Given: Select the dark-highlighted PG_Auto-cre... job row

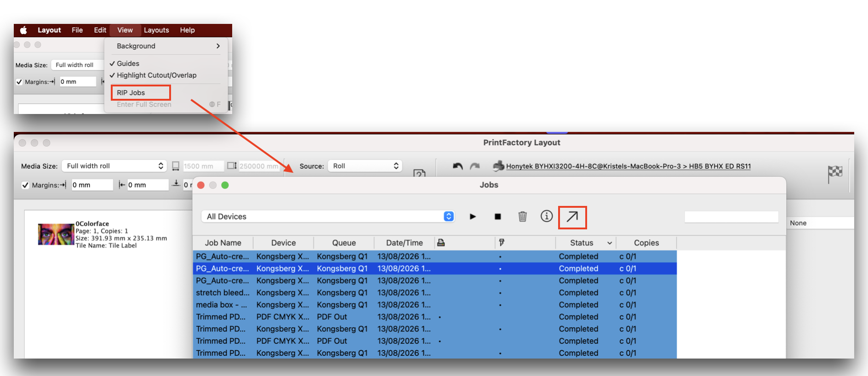Looking at the screenshot, I should pos(434,268).
